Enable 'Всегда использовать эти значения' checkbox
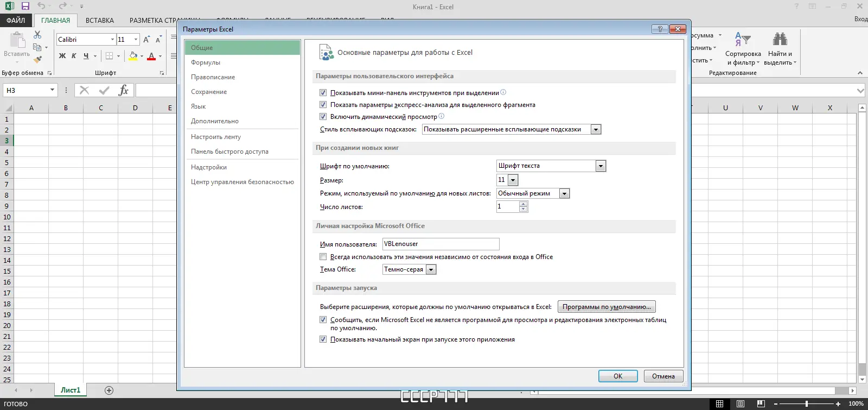 coord(323,257)
